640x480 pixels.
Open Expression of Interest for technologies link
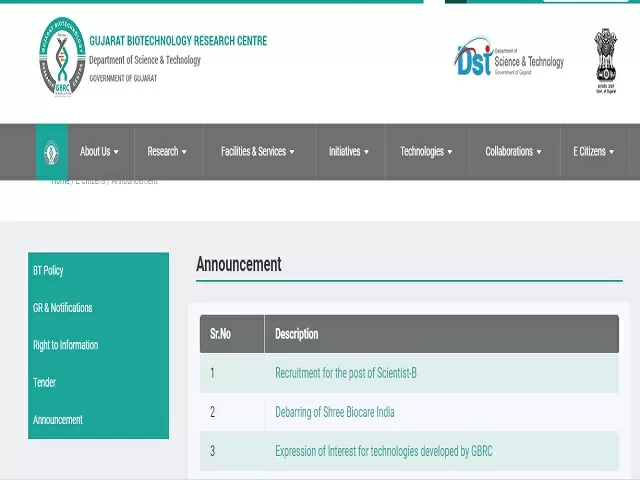coord(383,451)
